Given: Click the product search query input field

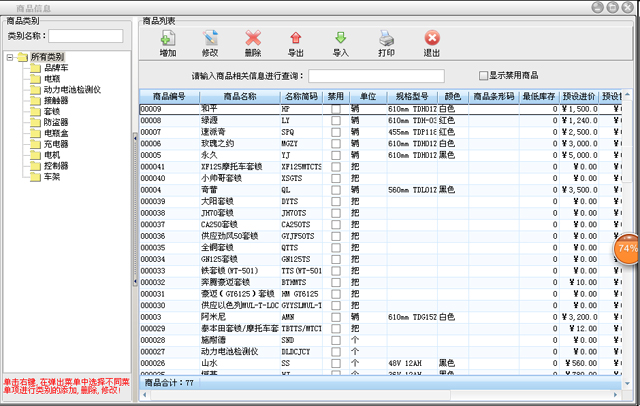Looking at the screenshot, I should [376, 75].
